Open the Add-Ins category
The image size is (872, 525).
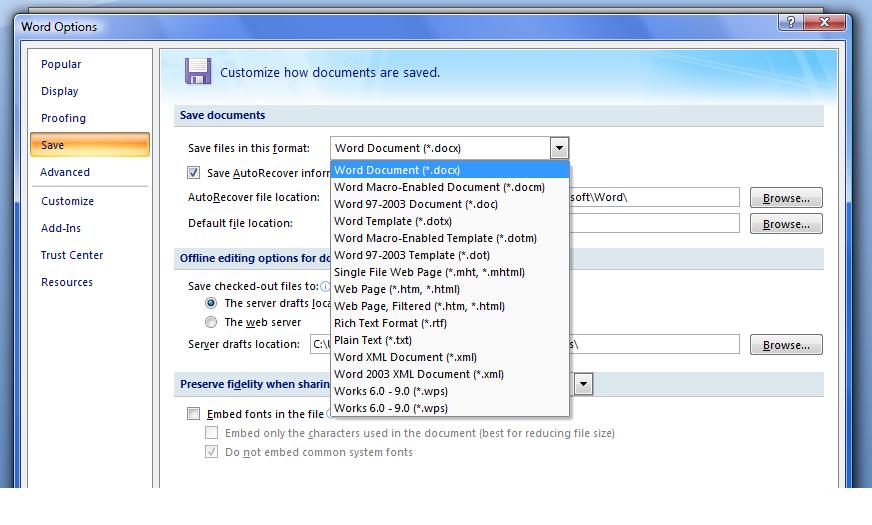point(61,228)
